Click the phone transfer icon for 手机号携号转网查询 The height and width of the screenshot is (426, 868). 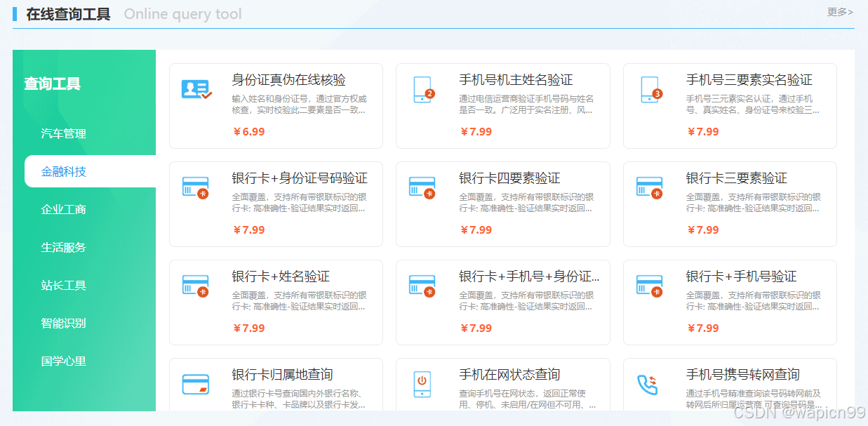(x=647, y=385)
